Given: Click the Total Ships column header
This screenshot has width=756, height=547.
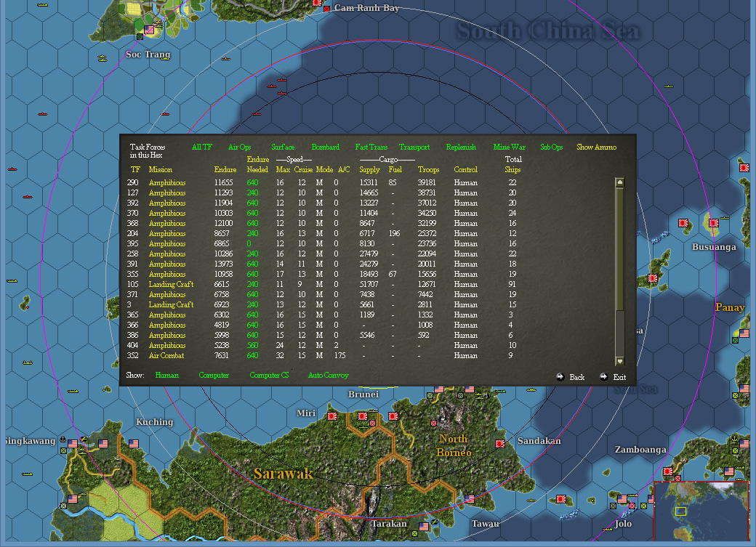Looking at the screenshot, I should click(x=512, y=164).
